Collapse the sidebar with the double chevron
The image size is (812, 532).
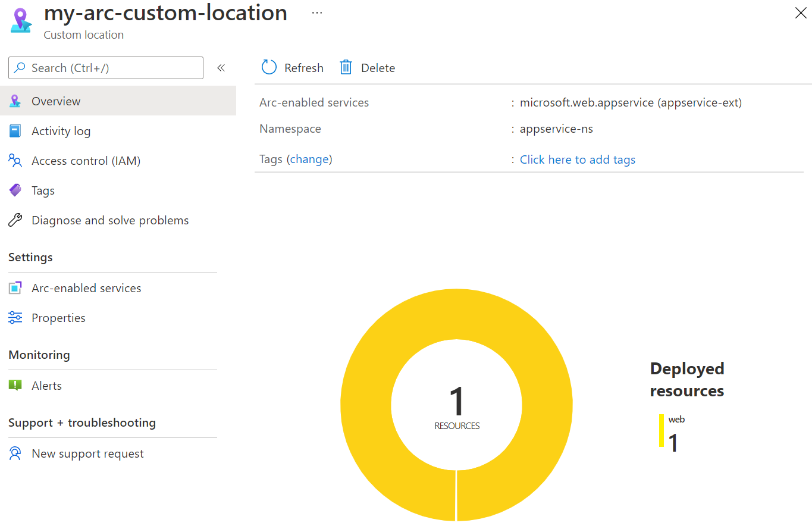pyautogui.click(x=221, y=68)
